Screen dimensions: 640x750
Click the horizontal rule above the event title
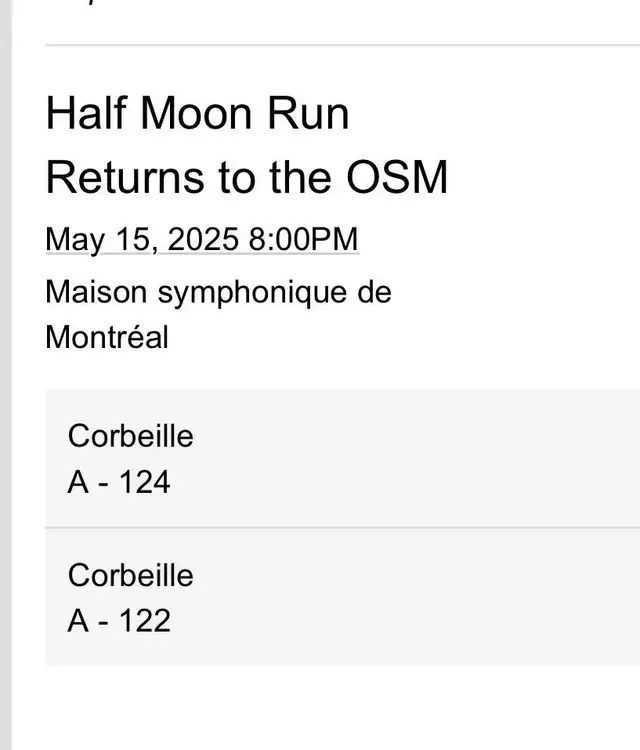point(342,45)
